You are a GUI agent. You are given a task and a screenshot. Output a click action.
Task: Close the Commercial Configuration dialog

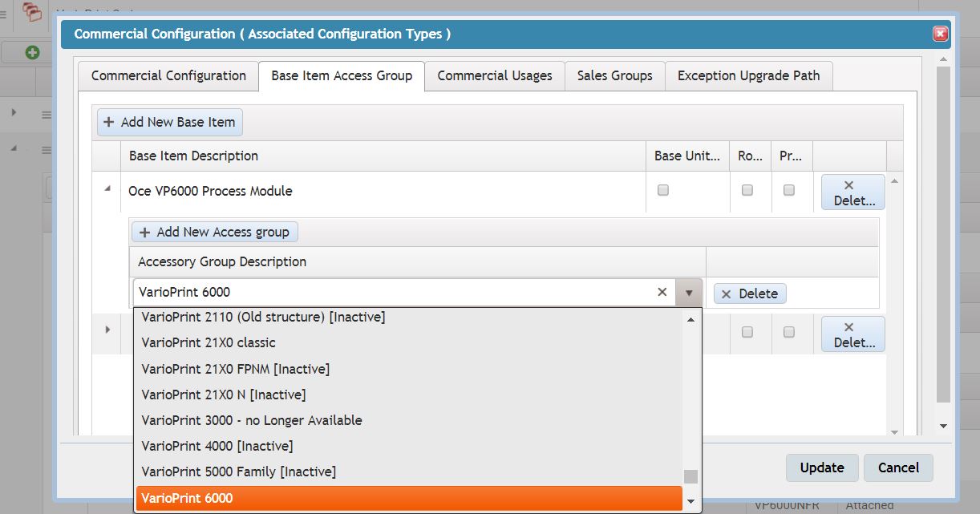click(x=941, y=34)
